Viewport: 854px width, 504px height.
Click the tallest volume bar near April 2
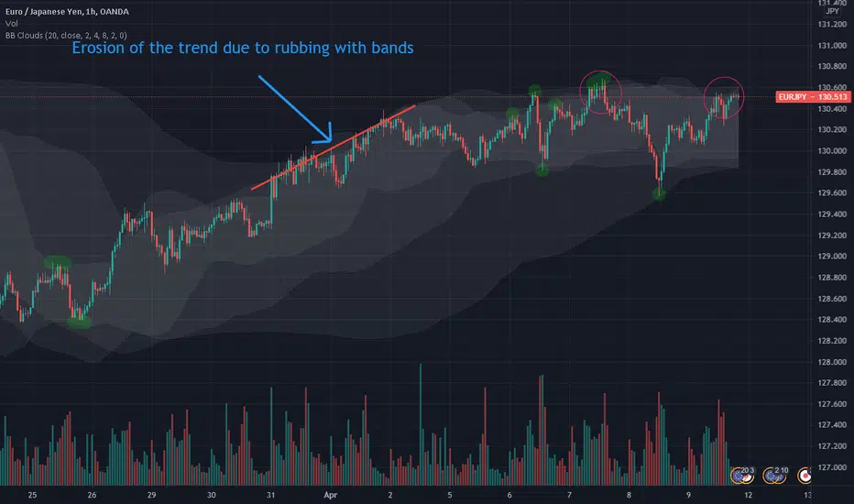pos(420,424)
